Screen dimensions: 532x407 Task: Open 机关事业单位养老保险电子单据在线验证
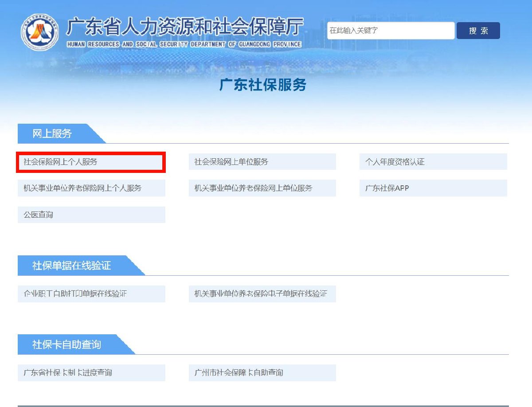(x=262, y=294)
